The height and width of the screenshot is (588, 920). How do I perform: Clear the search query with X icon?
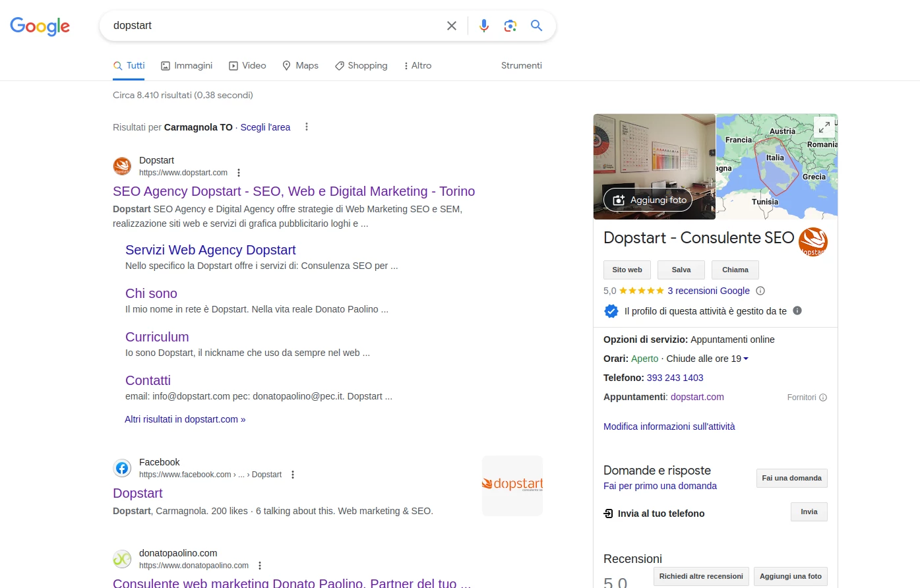tap(452, 26)
